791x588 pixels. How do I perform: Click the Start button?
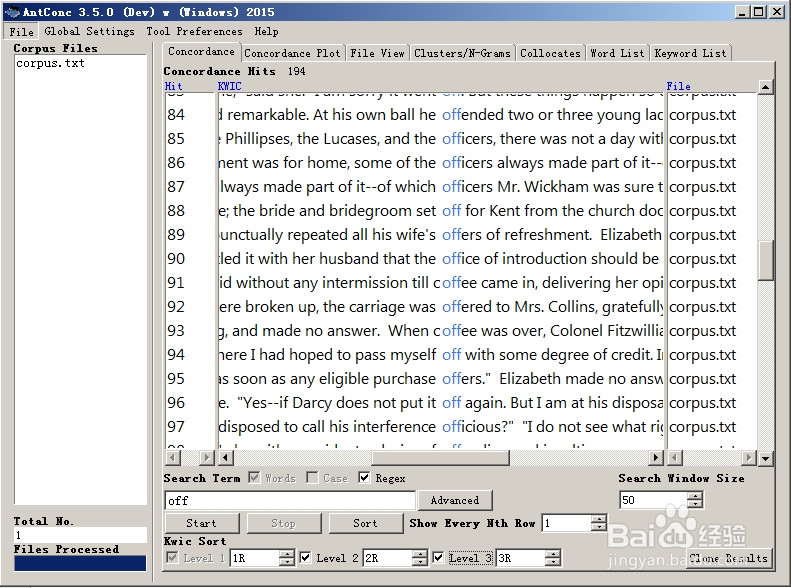pos(201,523)
